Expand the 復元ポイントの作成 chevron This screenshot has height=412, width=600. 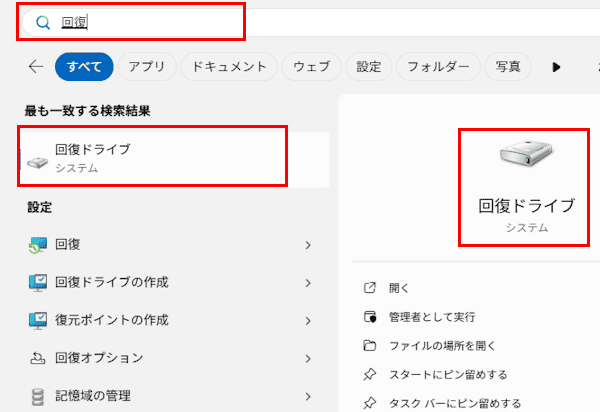[x=308, y=321]
